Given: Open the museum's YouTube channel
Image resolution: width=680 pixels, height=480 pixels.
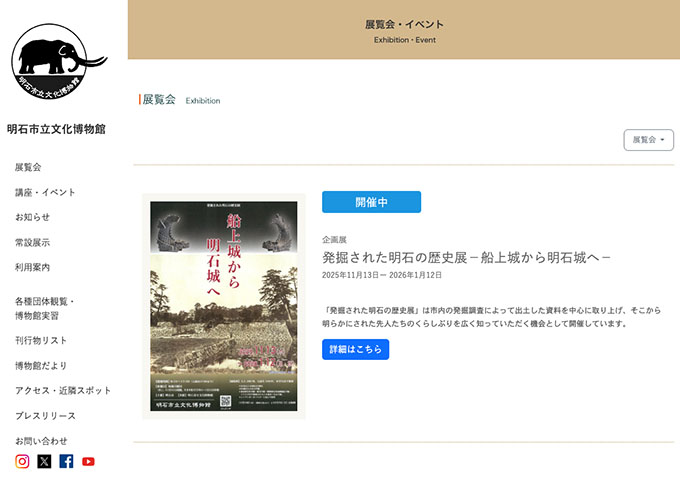Looking at the screenshot, I should (x=88, y=461).
